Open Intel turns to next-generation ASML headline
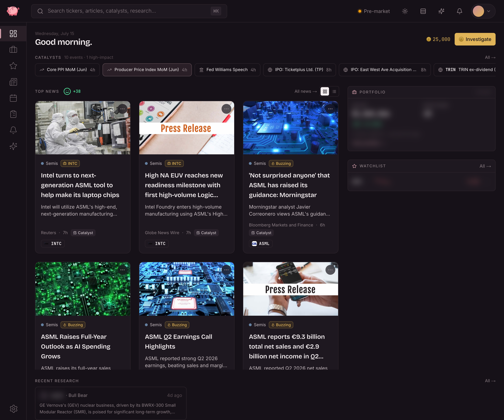This screenshot has width=504, height=420. pos(80,185)
